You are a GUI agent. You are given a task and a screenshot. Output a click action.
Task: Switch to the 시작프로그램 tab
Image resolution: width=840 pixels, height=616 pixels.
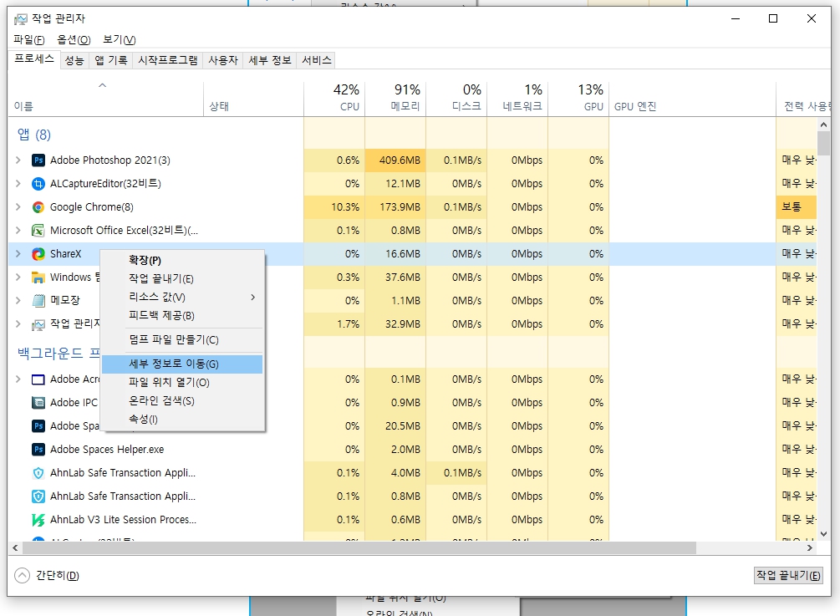point(168,60)
